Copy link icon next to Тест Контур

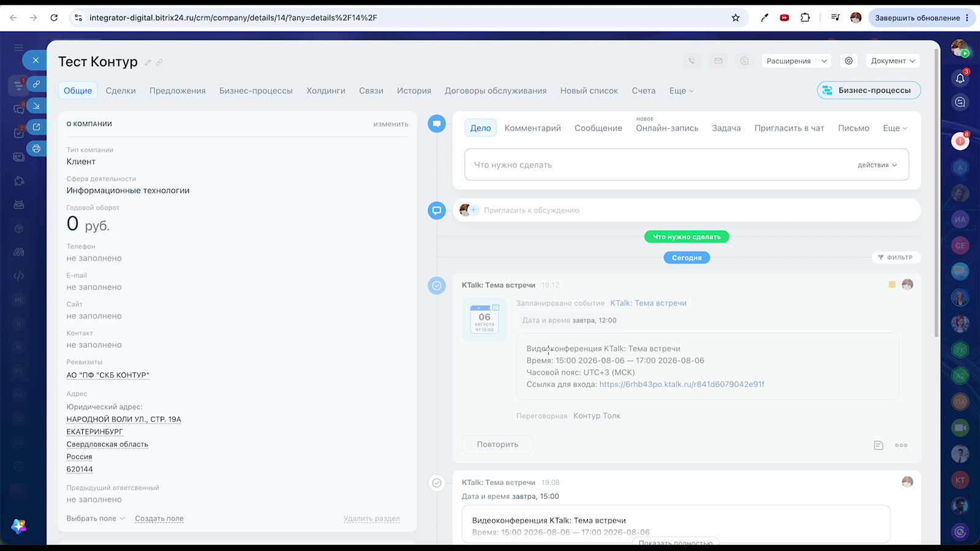159,62
